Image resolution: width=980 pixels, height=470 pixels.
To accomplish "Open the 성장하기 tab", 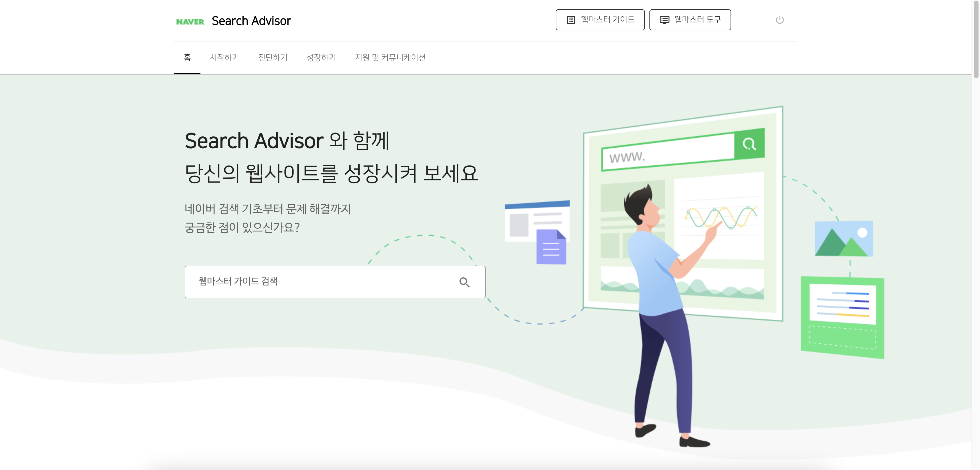I will click(321, 58).
